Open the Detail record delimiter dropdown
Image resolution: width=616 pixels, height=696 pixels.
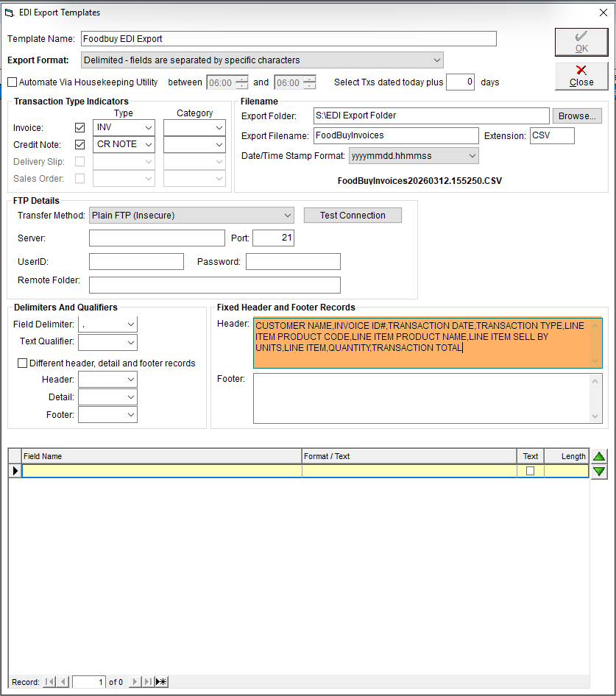pyautogui.click(x=130, y=397)
